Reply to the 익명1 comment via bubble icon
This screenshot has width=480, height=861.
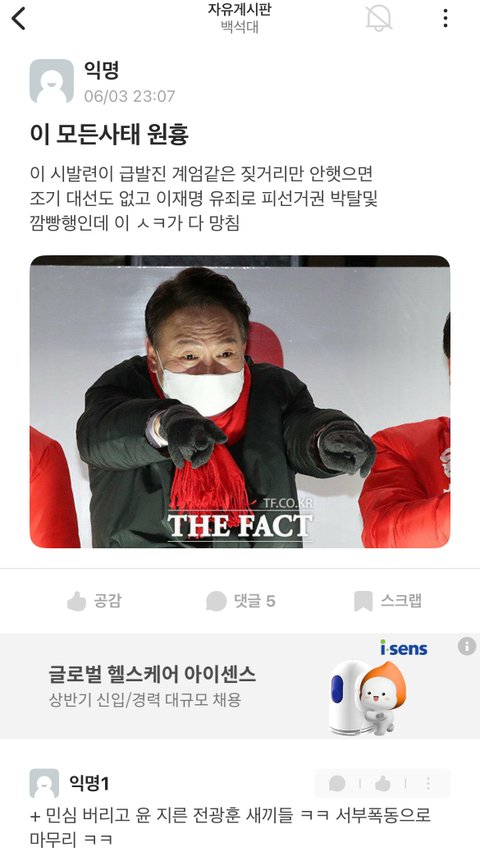coord(337,784)
